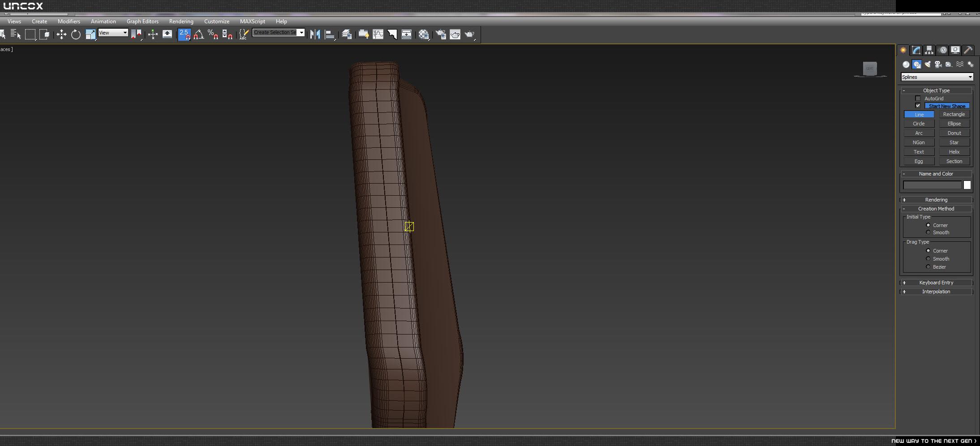Collapse the Creation Method rollout
The height and width of the screenshot is (446, 980).
936,209
